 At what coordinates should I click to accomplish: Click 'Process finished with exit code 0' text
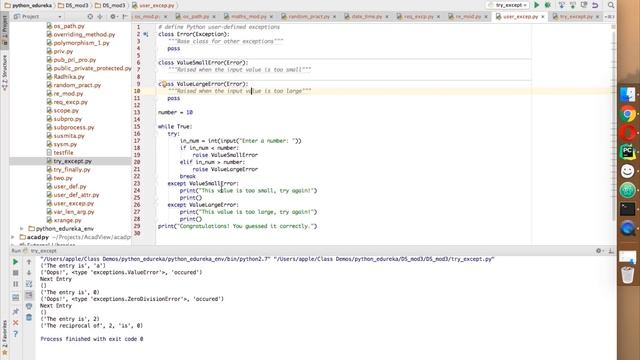pyautogui.click(x=92, y=339)
